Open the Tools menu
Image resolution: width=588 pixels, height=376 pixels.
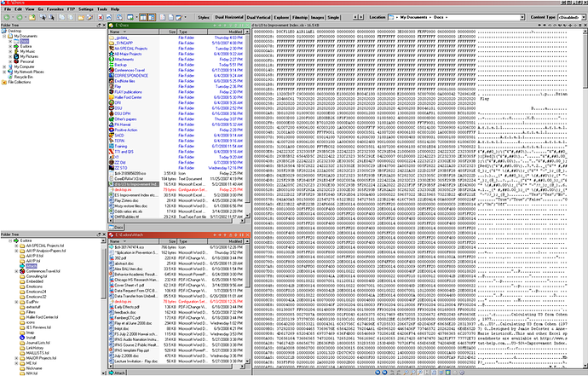click(102, 9)
